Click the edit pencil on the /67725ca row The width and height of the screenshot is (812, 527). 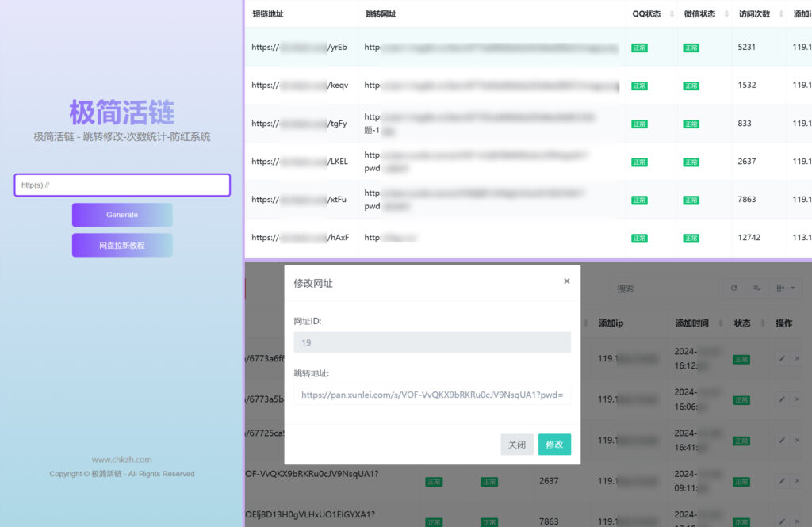tap(780, 440)
